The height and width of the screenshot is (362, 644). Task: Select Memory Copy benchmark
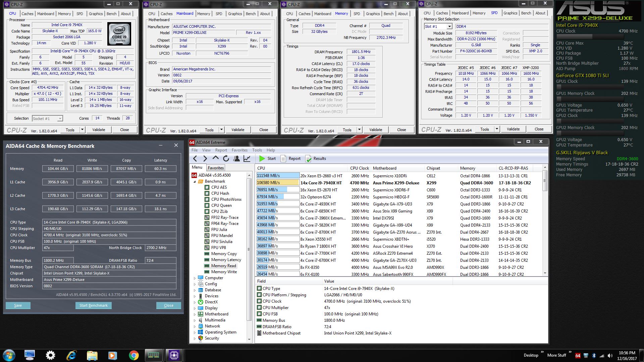[x=224, y=254]
